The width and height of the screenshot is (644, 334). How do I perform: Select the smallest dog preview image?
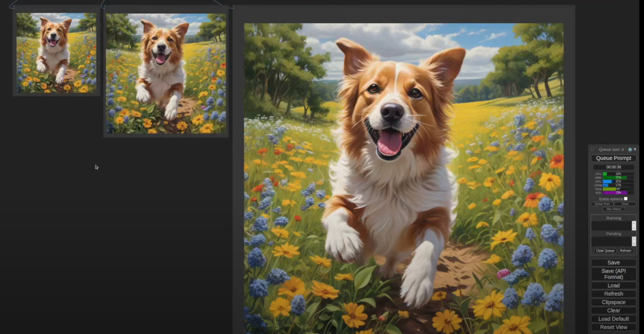click(56, 53)
